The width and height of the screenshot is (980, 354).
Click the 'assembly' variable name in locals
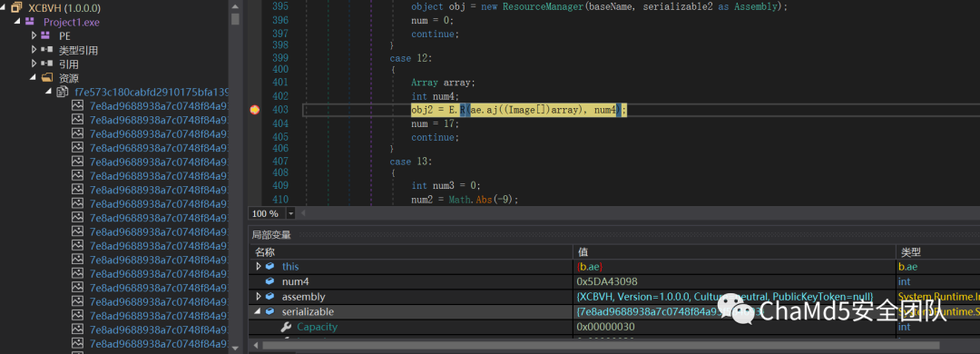303,297
